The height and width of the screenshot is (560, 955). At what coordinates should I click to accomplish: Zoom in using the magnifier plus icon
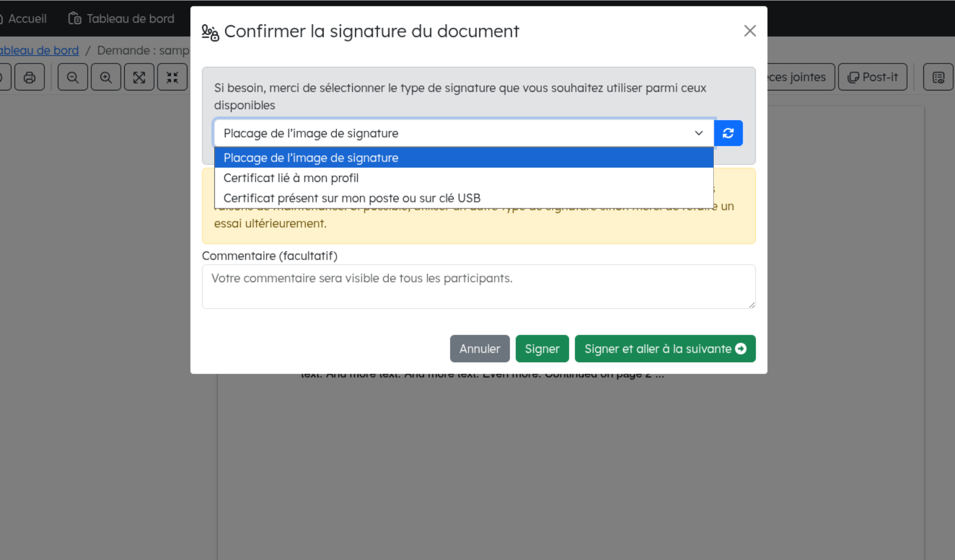(x=106, y=77)
